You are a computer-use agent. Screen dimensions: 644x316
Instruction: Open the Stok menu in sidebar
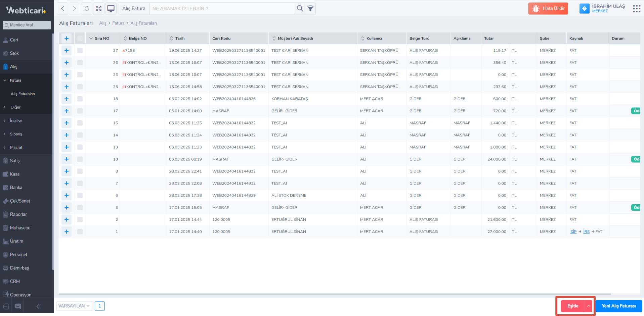click(14, 53)
